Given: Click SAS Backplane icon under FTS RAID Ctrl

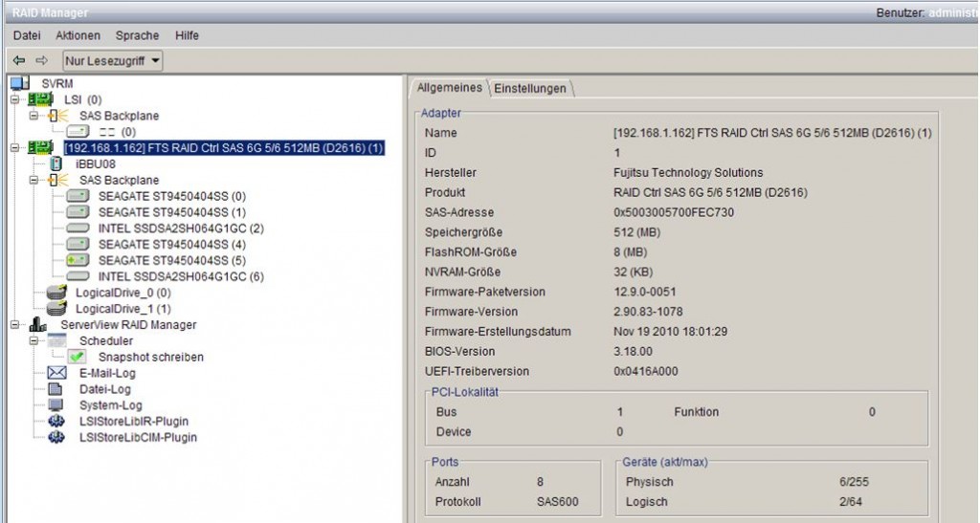Looking at the screenshot, I should tap(58, 181).
